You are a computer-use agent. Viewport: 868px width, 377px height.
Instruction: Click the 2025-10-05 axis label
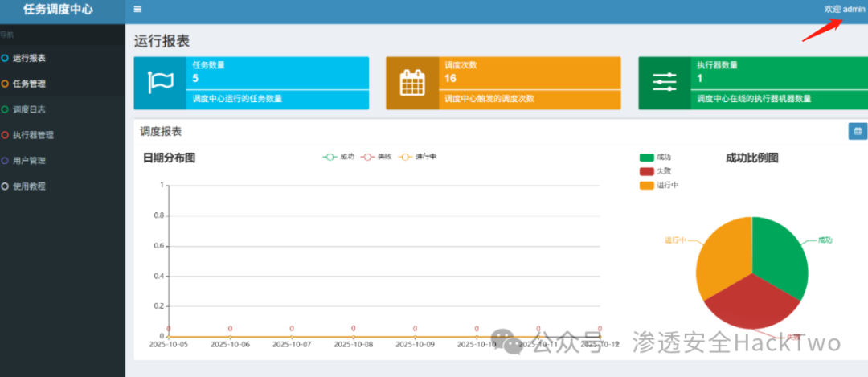click(x=168, y=344)
